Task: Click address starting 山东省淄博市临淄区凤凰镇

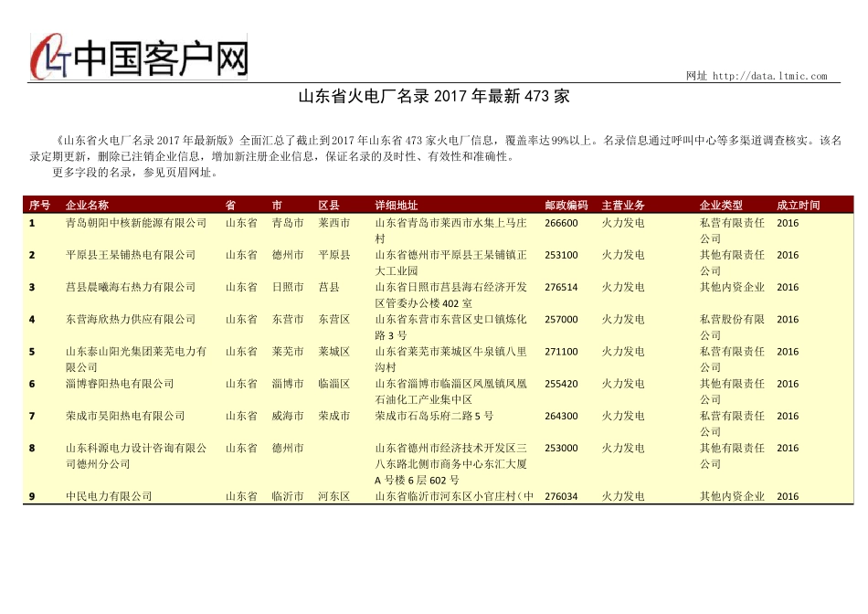Action: pos(450,391)
